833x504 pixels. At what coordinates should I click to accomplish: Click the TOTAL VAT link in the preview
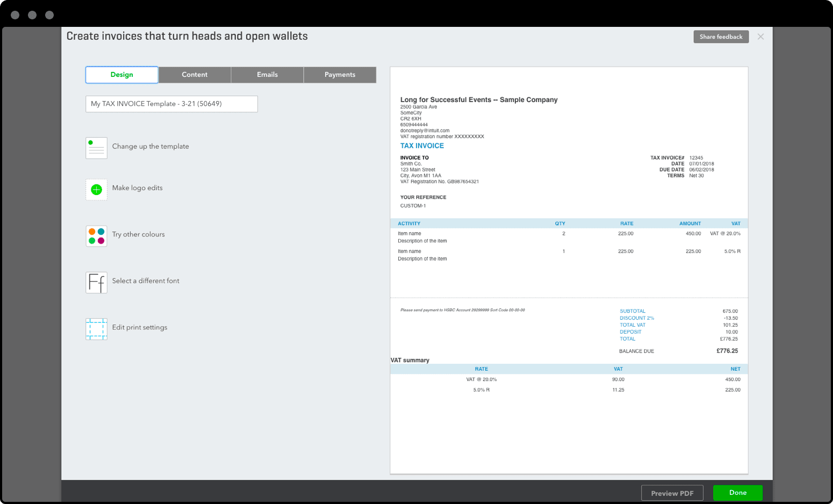click(632, 325)
